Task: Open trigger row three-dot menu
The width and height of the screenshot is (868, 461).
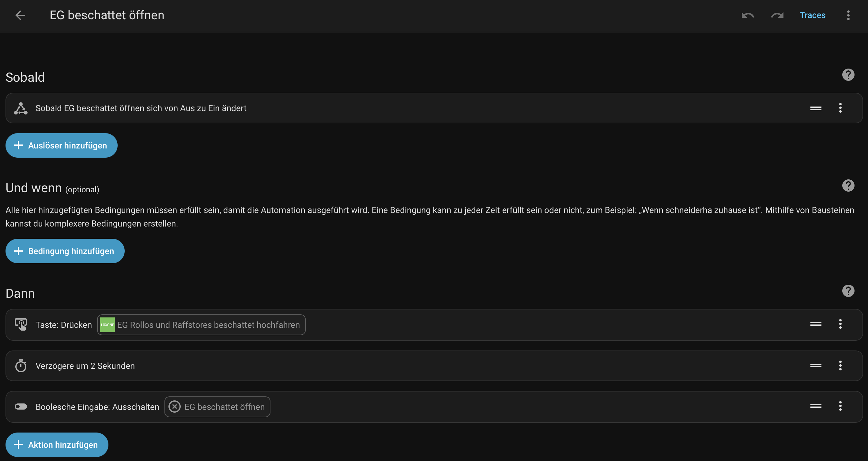Action: tap(840, 108)
